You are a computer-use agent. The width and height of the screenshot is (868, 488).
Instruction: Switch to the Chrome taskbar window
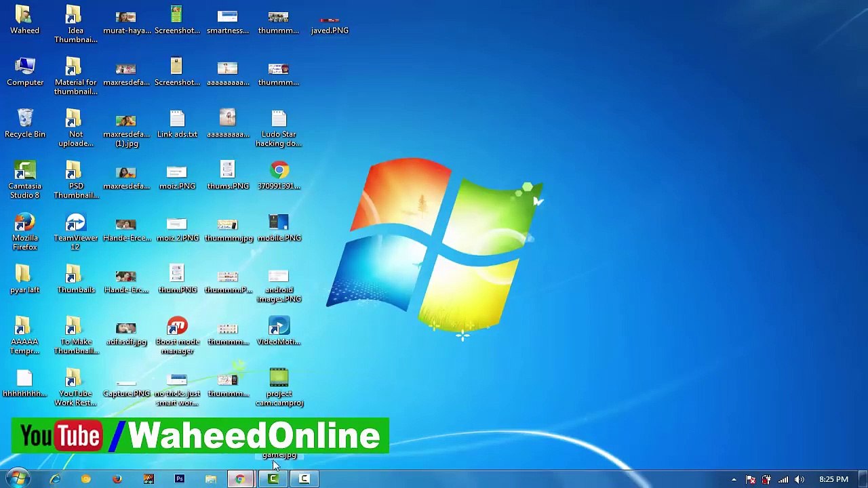[x=241, y=479]
